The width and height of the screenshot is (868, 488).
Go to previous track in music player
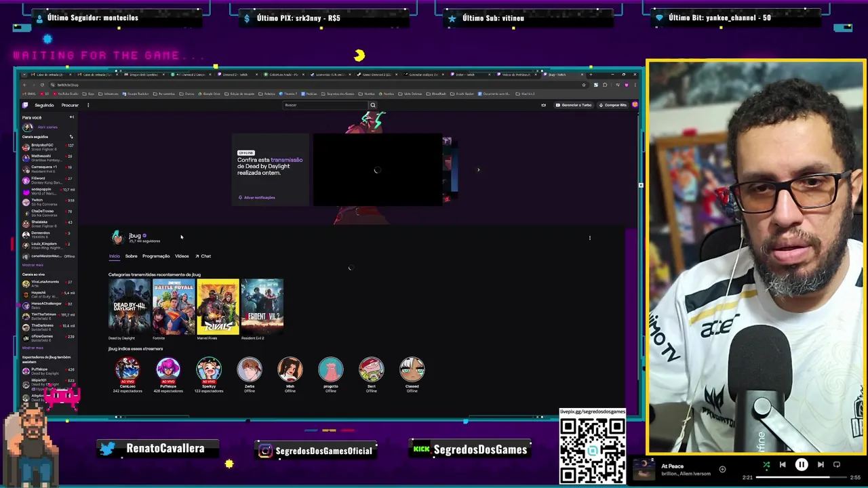(783, 465)
